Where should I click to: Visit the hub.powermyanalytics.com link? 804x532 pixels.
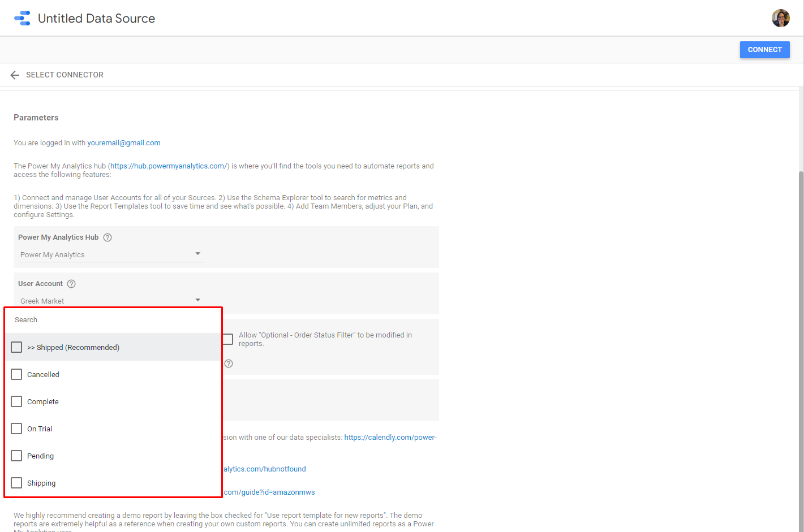tap(169, 166)
